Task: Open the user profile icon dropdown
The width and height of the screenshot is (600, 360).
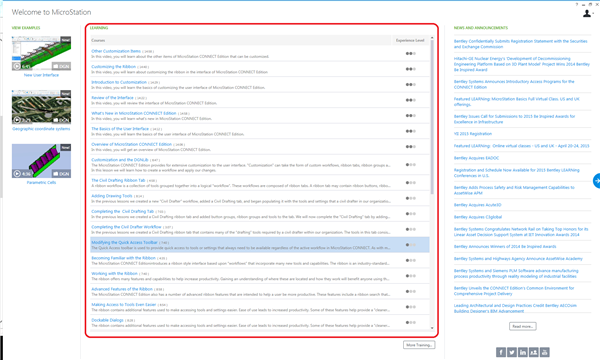Action: coord(588,14)
